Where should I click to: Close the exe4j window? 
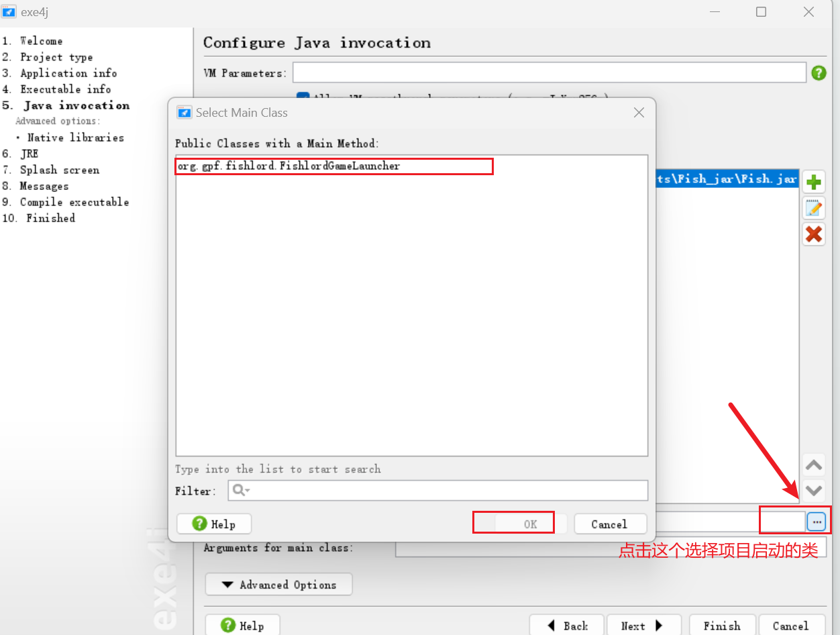809,11
